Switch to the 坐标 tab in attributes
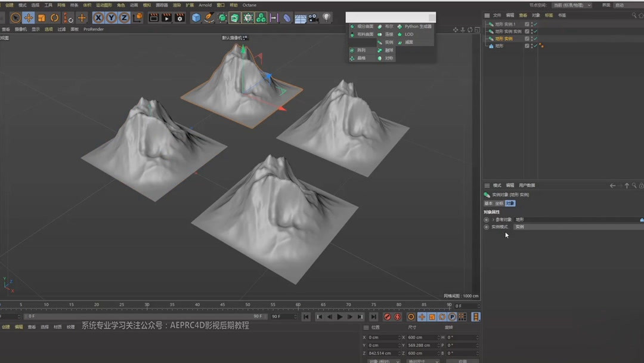Screen dimensions: 644x363 point(500,203)
